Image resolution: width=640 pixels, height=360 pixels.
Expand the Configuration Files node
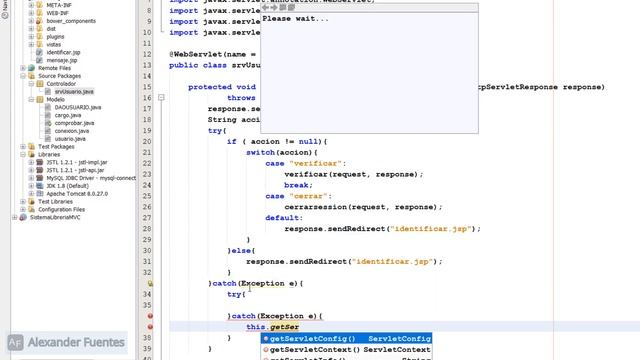point(23,209)
